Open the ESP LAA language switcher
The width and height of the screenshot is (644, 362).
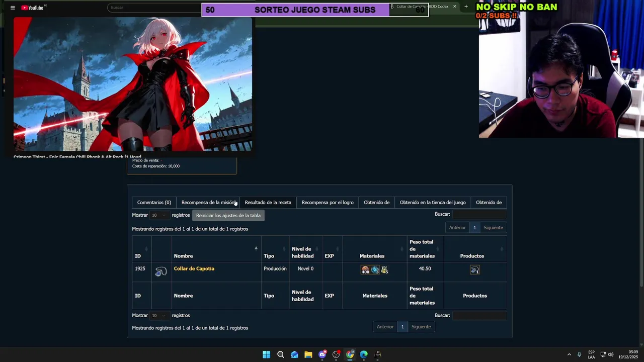point(592,354)
